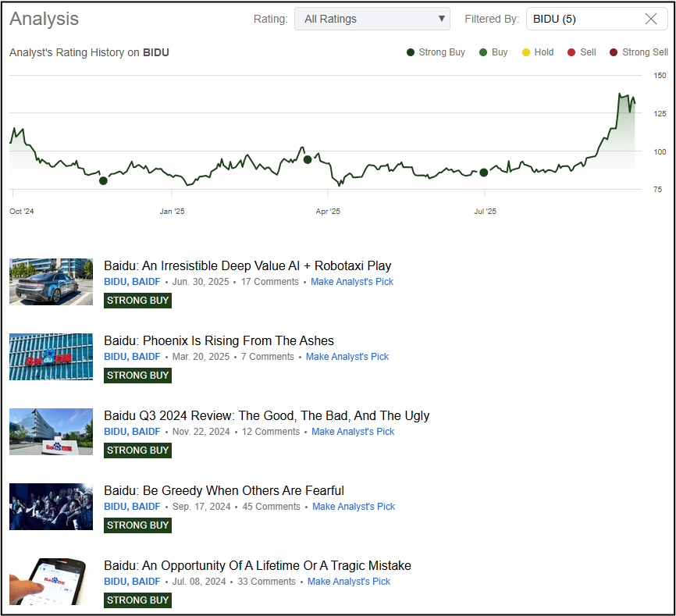
Task: Open 'Baidu: Phoenix Is Rising From The Ashes'
Action: [x=219, y=340]
